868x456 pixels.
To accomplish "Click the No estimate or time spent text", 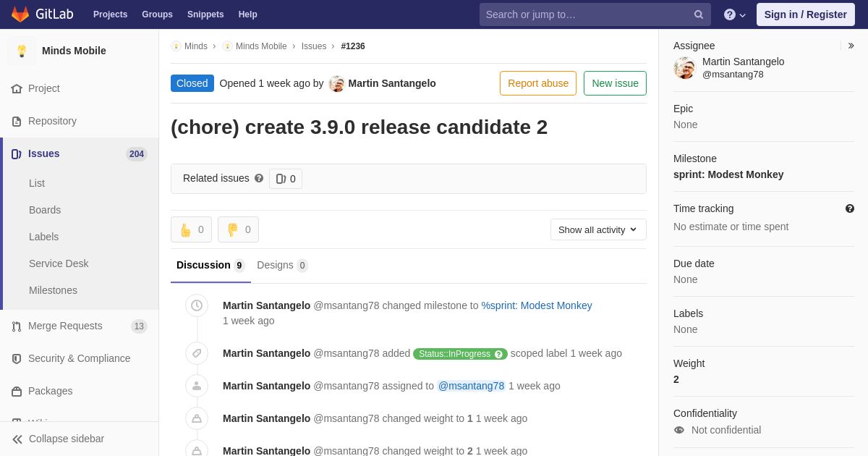I will point(731,227).
